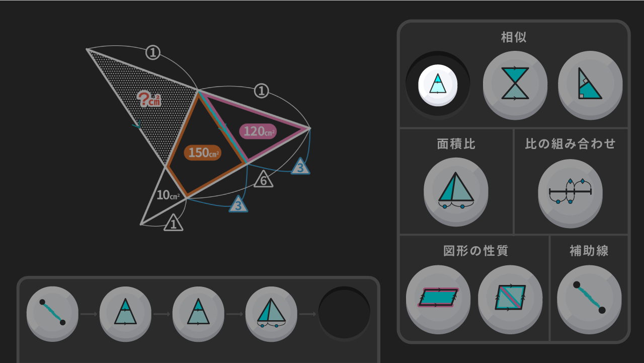Click the second step's triangle icon

[x=125, y=312]
